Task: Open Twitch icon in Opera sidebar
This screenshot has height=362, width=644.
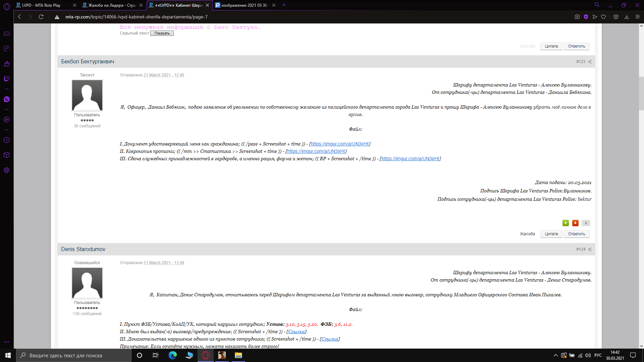Action: [7, 79]
